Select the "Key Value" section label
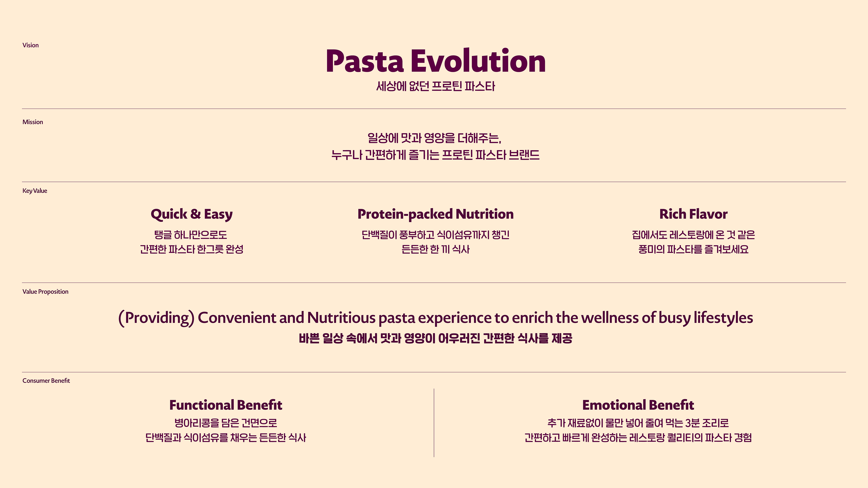The width and height of the screenshot is (868, 488). [35, 191]
